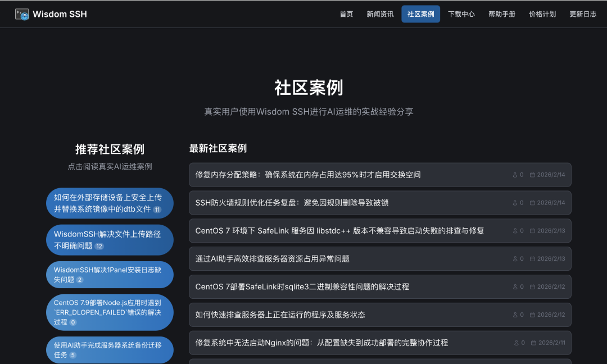Open WisdomSSH解决1Panel安装日志缺失问题 case

click(110, 275)
